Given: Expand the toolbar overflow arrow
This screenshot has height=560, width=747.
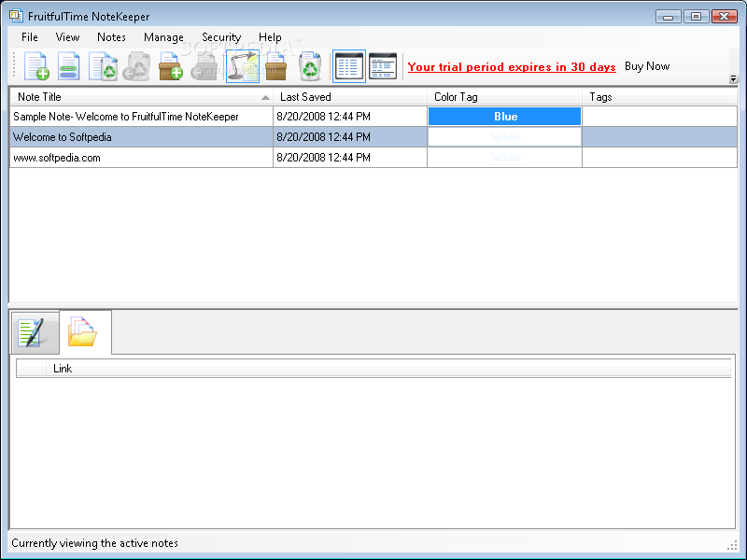Looking at the screenshot, I should pos(733,79).
